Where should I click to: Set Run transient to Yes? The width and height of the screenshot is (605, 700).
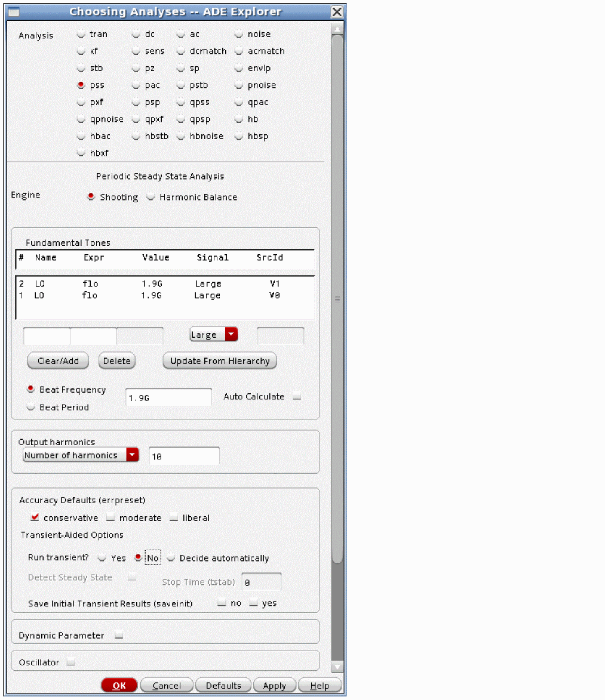click(102, 557)
